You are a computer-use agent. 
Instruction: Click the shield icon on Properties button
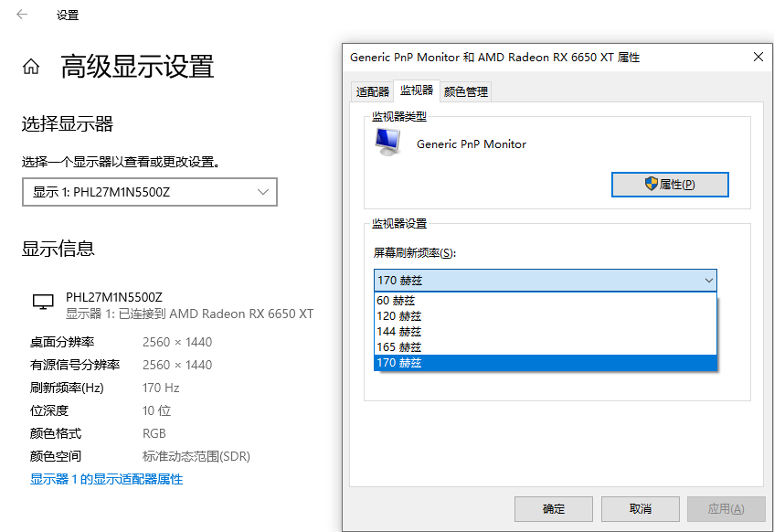(x=651, y=184)
